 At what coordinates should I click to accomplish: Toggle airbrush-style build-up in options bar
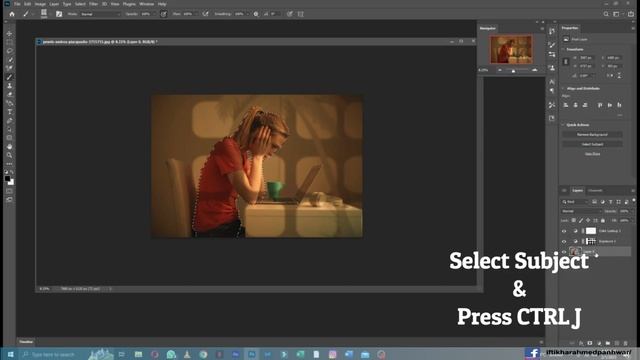pos(205,14)
